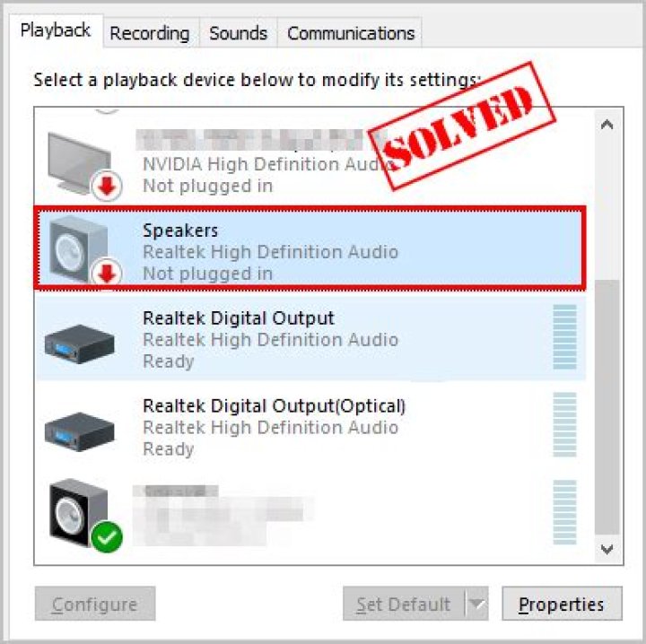Select the Playback tab

pos(56,30)
